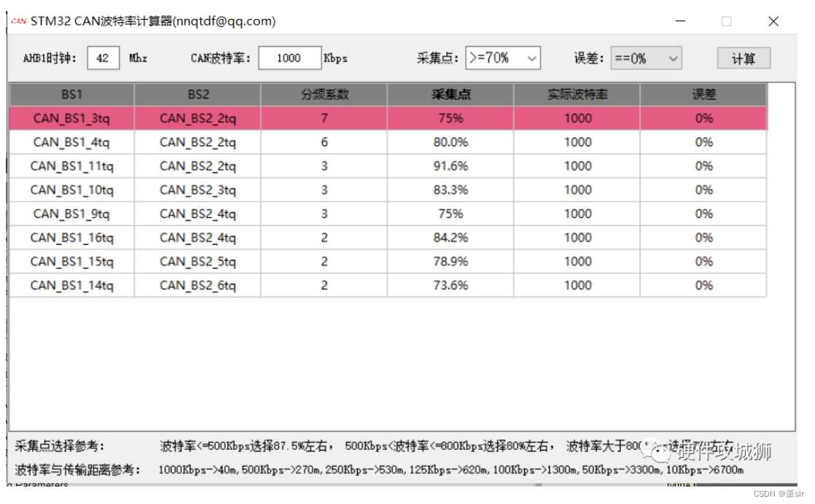The height and width of the screenshot is (504, 815).
Task: Click the BS2 column header
Action: pyautogui.click(x=196, y=93)
